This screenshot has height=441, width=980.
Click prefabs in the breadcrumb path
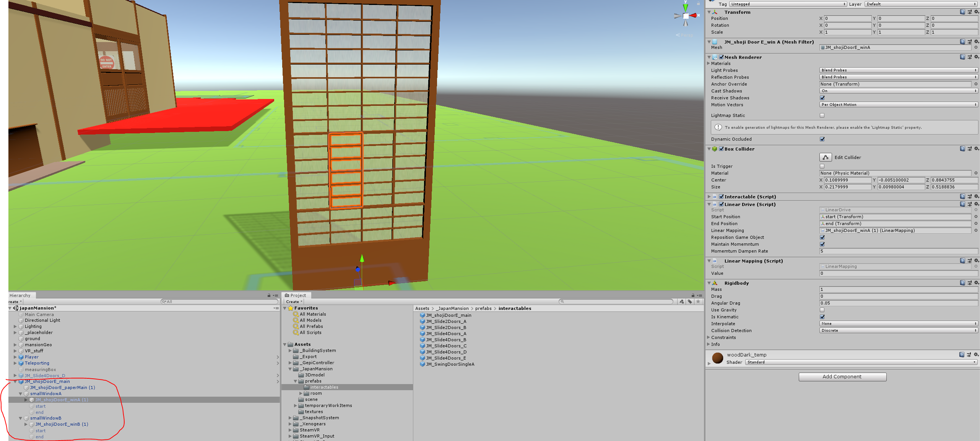483,308
